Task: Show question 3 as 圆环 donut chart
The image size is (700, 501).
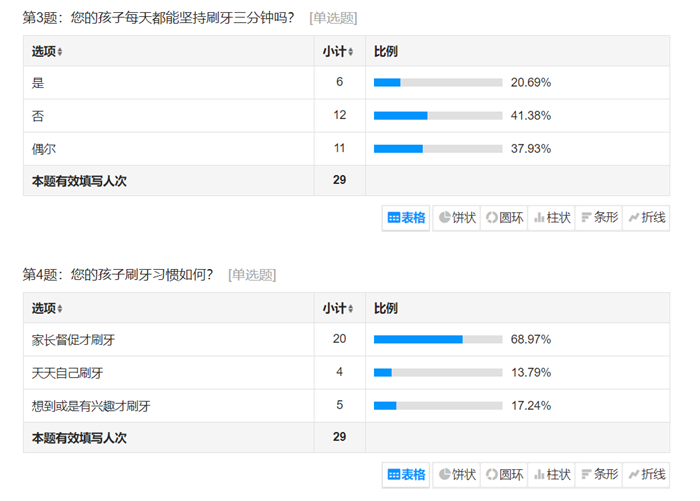Action: point(504,218)
